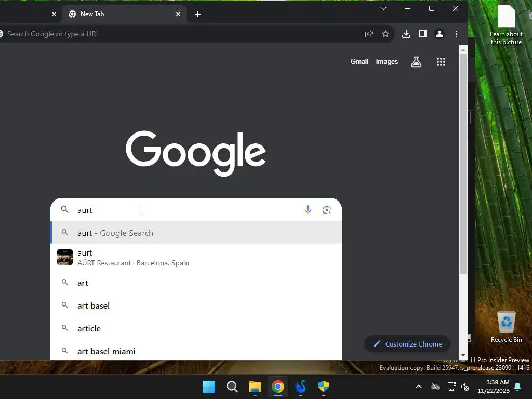This screenshot has width=532, height=399.
Task: Open Chrome three-dot menu
Action: (456, 34)
